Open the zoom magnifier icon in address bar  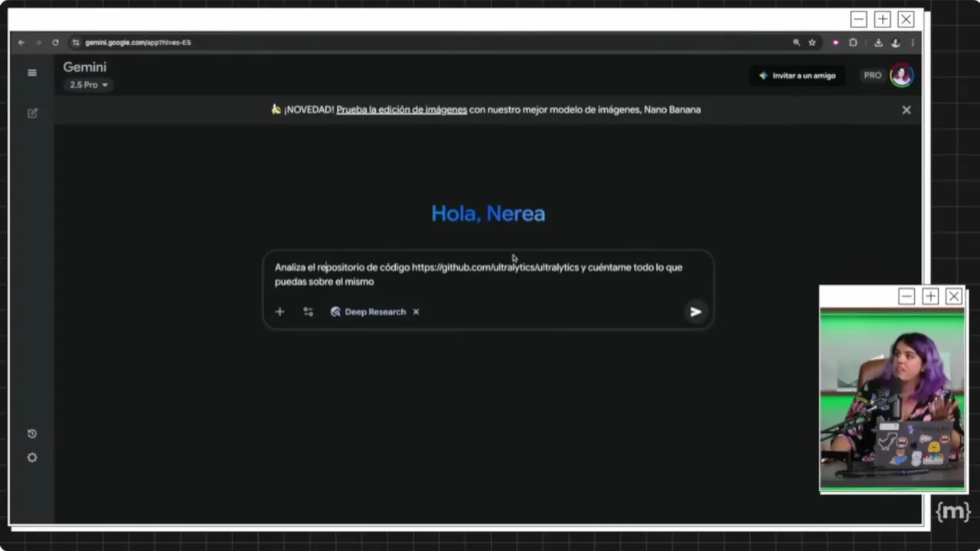[796, 42]
